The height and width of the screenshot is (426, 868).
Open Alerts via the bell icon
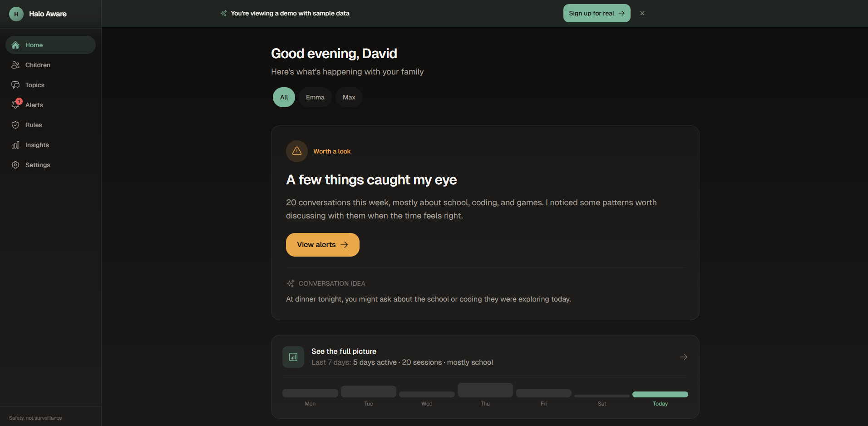(15, 105)
